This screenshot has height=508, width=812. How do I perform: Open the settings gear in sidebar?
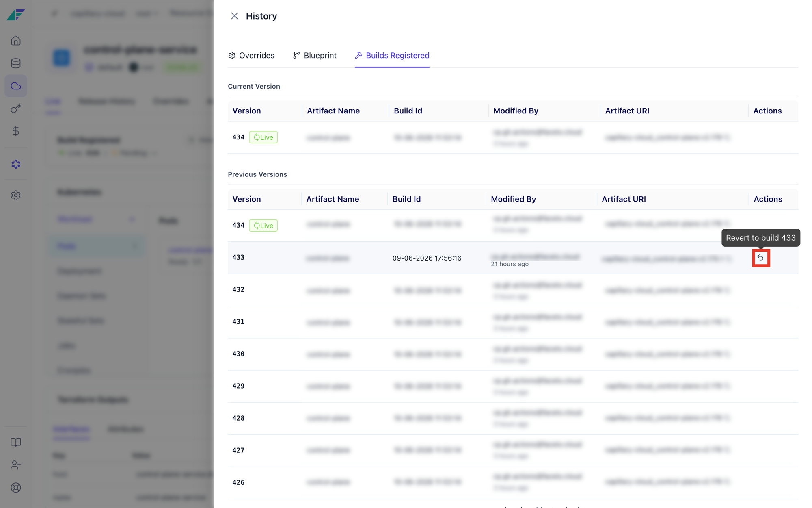coord(16,195)
